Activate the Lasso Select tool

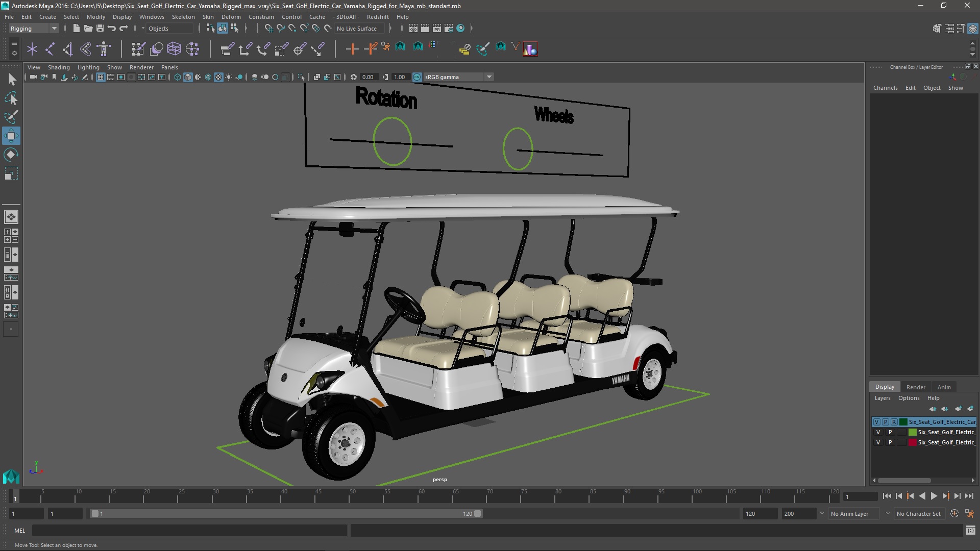coord(11,98)
